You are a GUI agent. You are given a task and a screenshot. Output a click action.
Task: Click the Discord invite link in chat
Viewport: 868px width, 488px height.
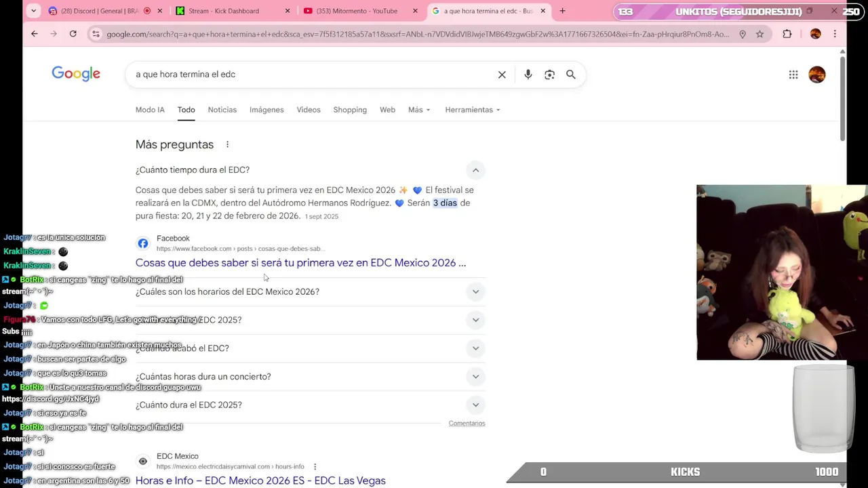(x=51, y=399)
